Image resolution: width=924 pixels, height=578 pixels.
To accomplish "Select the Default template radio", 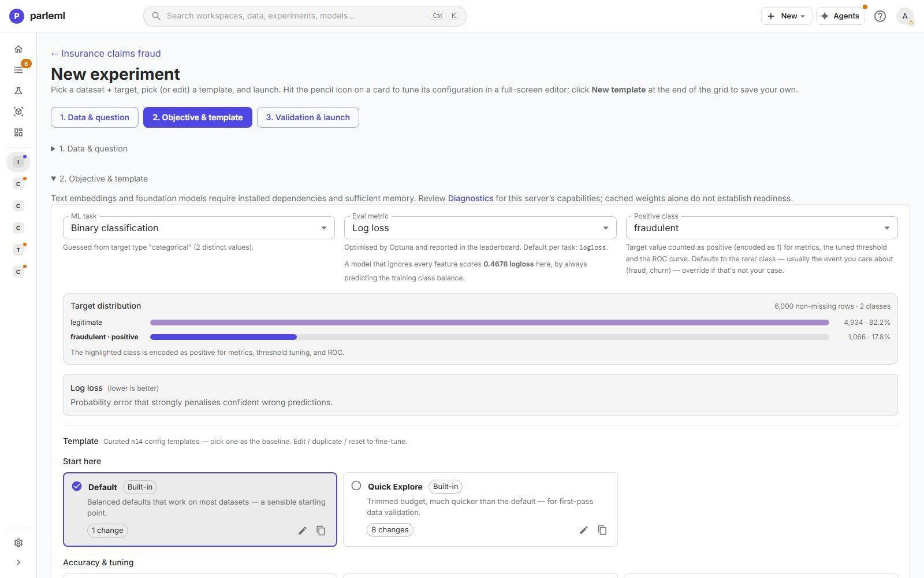I will tap(77, 486).
